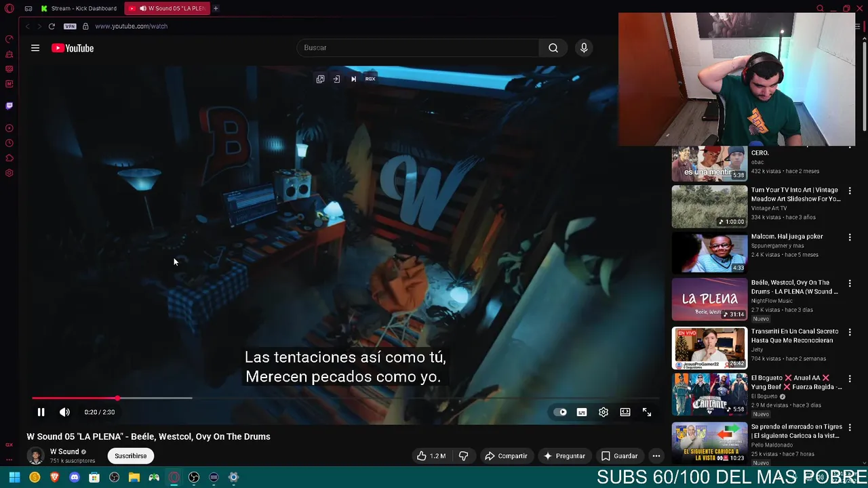Enter fullscreen mode
This screenshot has height=488, width=868.
click(x=647, y=412)
